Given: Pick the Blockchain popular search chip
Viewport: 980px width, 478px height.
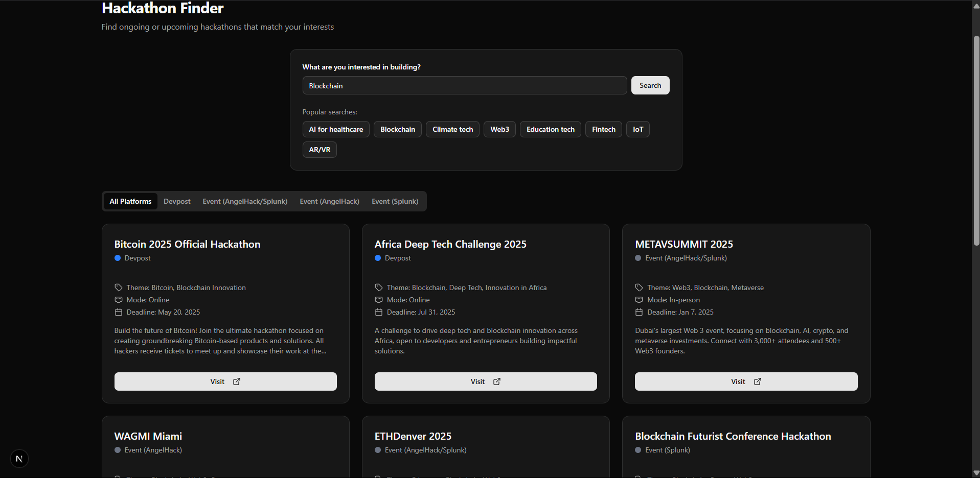Looking at the screenshot, I should pyautogui.click(x=398, y=129).
